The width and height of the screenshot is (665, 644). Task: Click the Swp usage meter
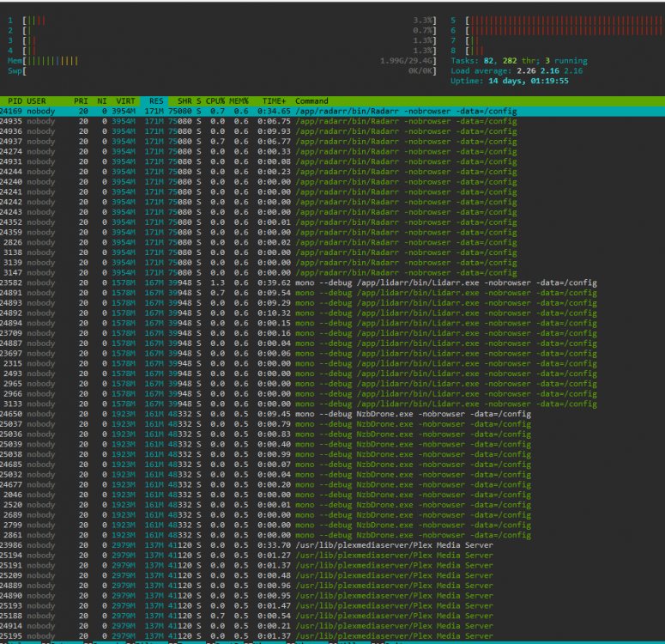[x=221, y=71]
